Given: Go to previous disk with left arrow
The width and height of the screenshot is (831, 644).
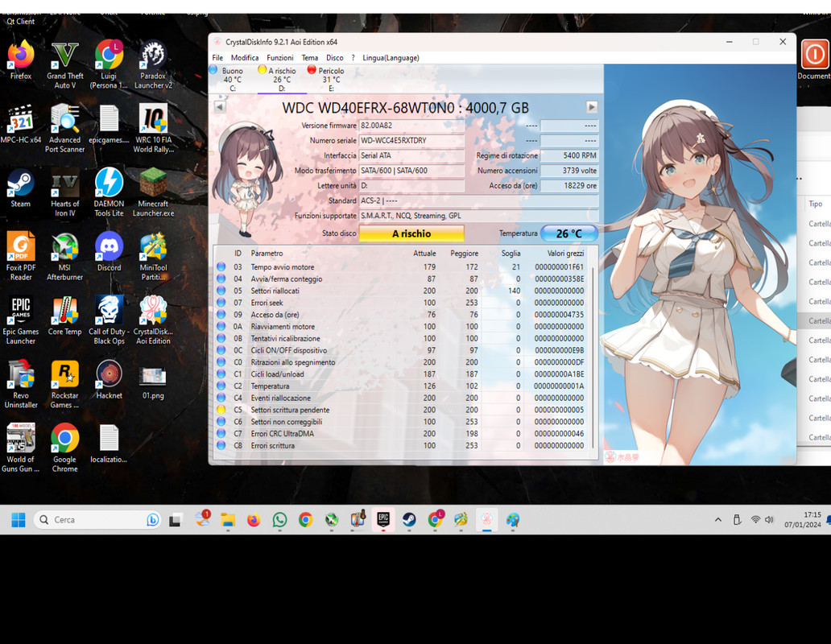Looking at the screenshot, I should pyautogui.click(x=219, y=107).
